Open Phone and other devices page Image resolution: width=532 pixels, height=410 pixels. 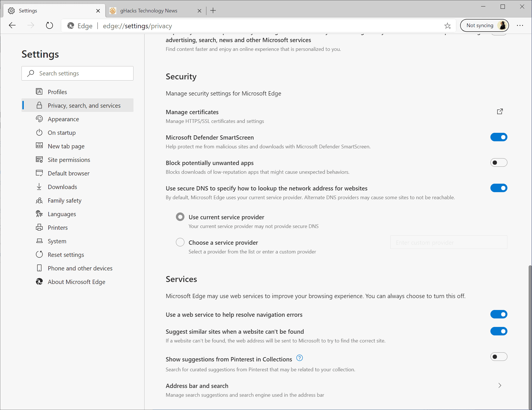point(77,268)
